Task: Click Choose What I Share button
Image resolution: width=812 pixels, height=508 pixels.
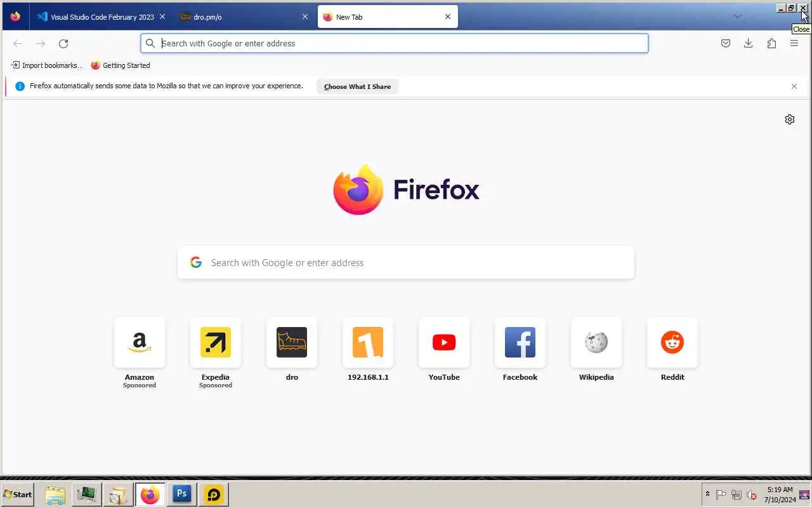Action: 357,86
